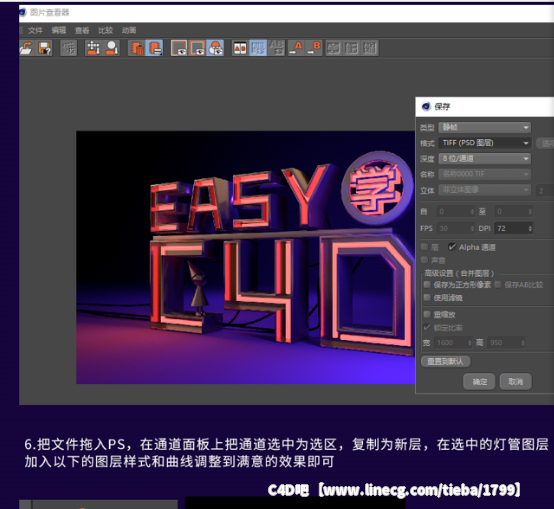Click the 宽 width field showing 1600
The image size is (554, 509).
450,342
